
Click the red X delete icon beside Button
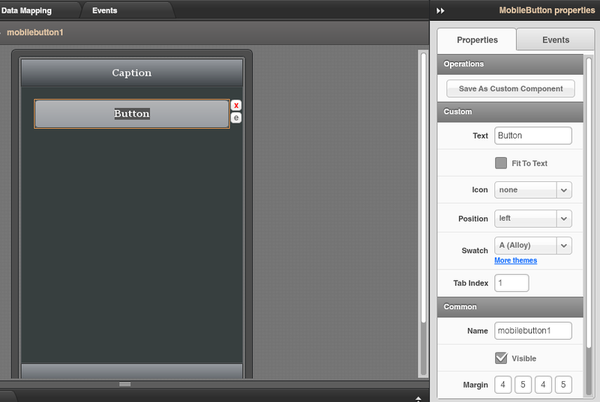click(237, 105)
